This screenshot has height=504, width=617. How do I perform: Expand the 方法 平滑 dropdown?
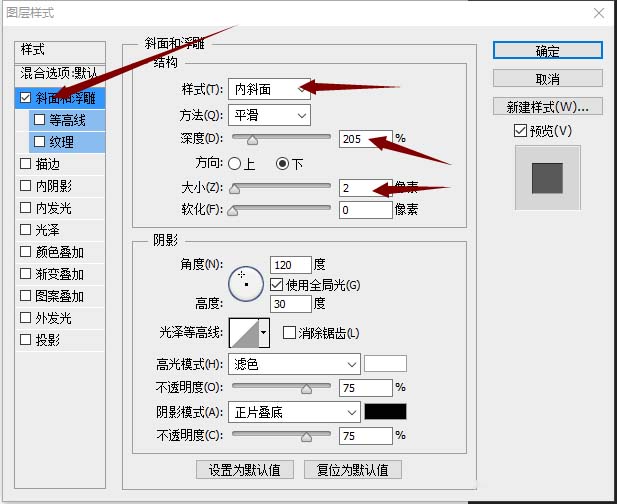[x=269, y=115]
